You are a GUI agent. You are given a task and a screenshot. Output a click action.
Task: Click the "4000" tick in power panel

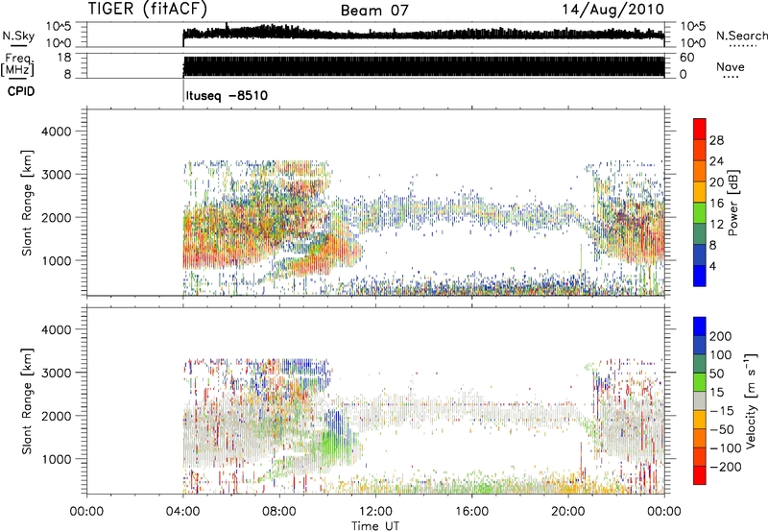56,132
